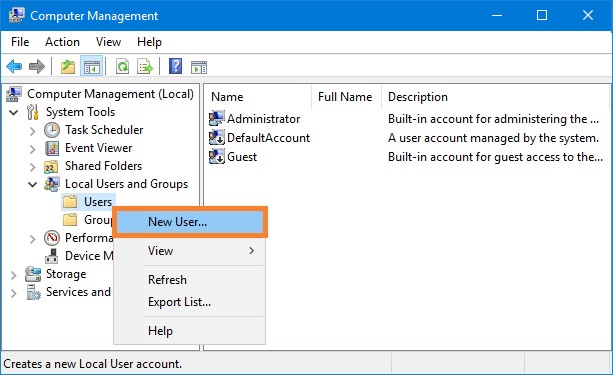
Task: Expand the Event Viewer node
Action: pyautogui.click(x=33, y=149)
